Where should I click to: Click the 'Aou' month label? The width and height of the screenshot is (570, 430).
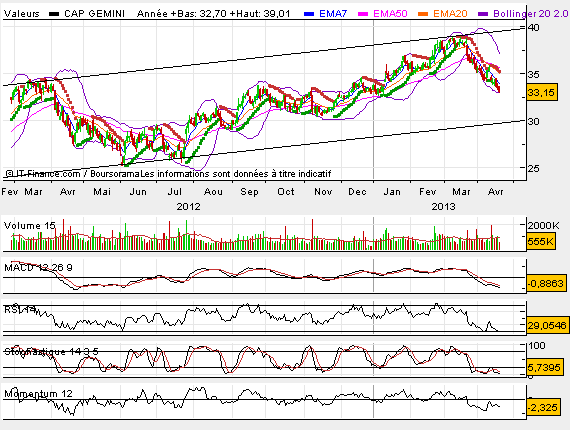coord(213,192)
